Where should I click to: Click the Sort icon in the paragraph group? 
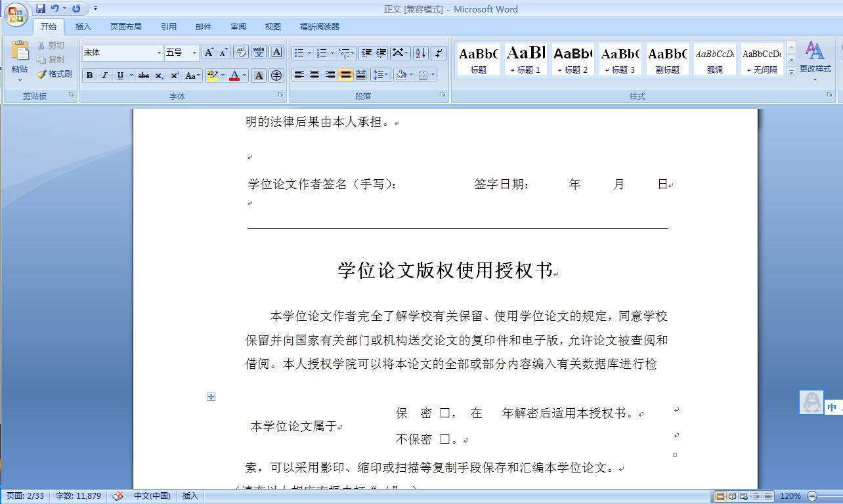point(421,52)
